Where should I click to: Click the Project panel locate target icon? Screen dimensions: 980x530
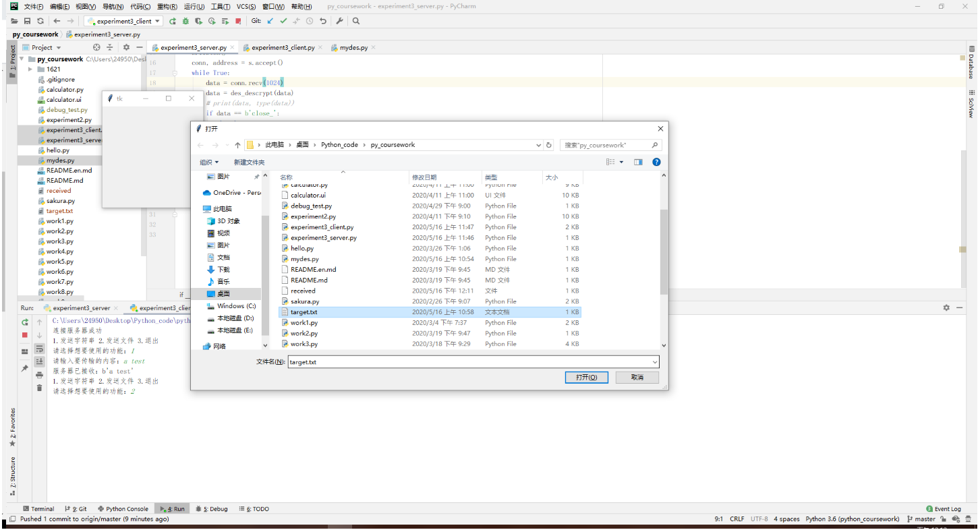96,47
